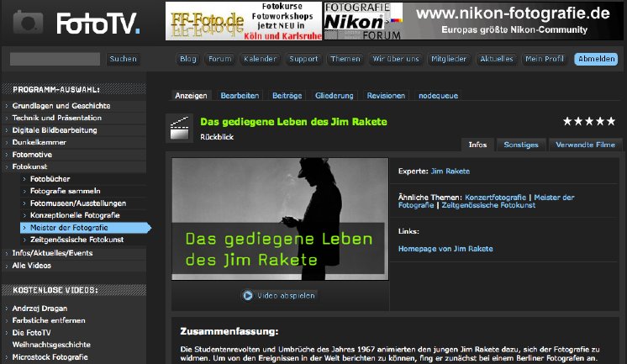Image resolution: width=627 pixels, height=364 pixels.
Task: Open free video Farbstiche entfernen
Action: pyautogui.click(x=49, y=320)
